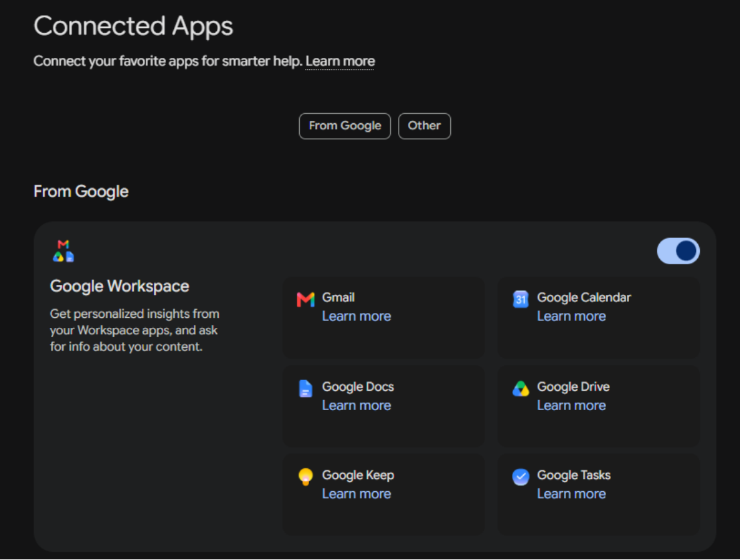The image size is (740, 560).
Task: Click the Google Tasks checkmark icon
Action: click(521, 477)
